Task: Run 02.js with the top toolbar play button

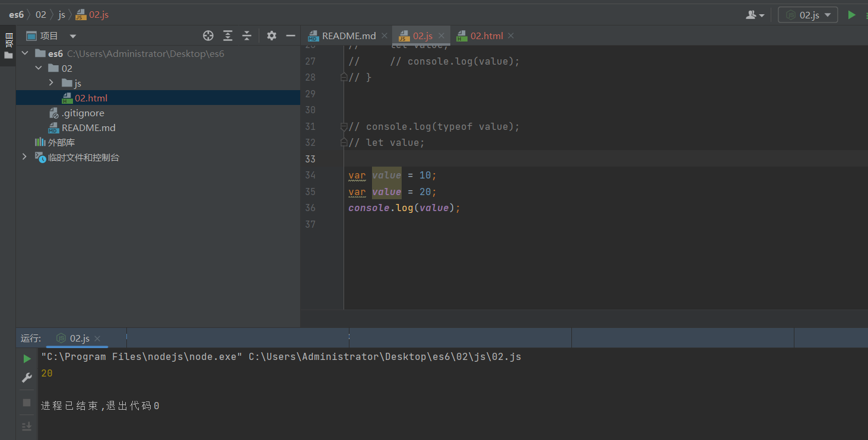Action: [x=851, y=15]
